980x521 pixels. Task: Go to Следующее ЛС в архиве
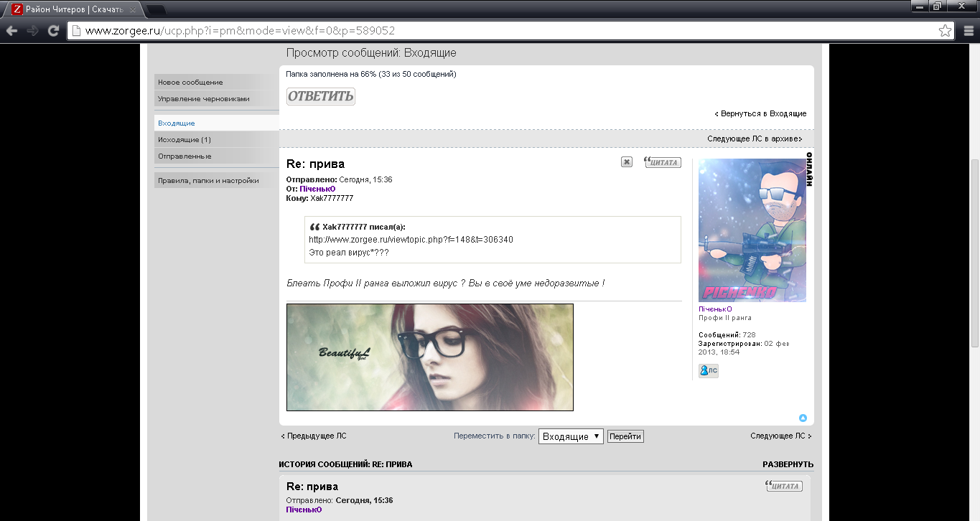point(755,139)
